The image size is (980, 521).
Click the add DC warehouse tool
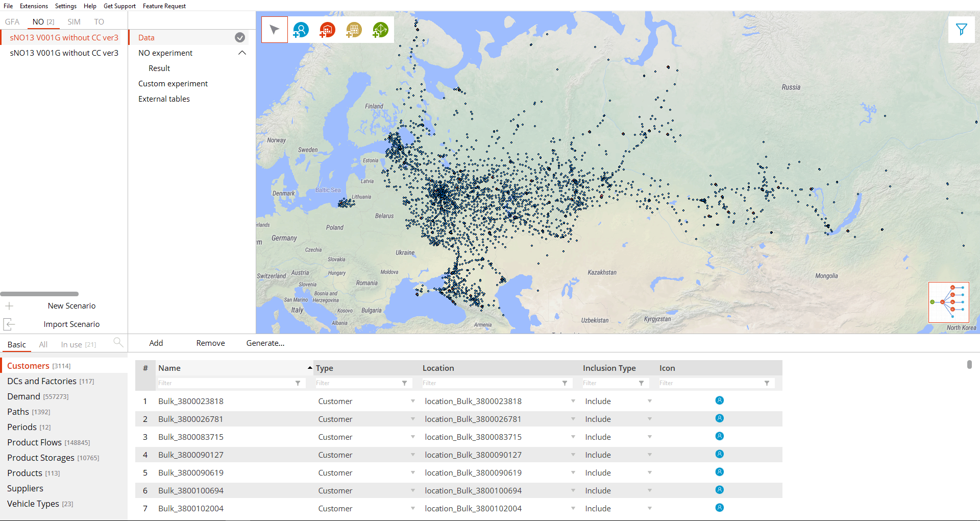(327, 30)
